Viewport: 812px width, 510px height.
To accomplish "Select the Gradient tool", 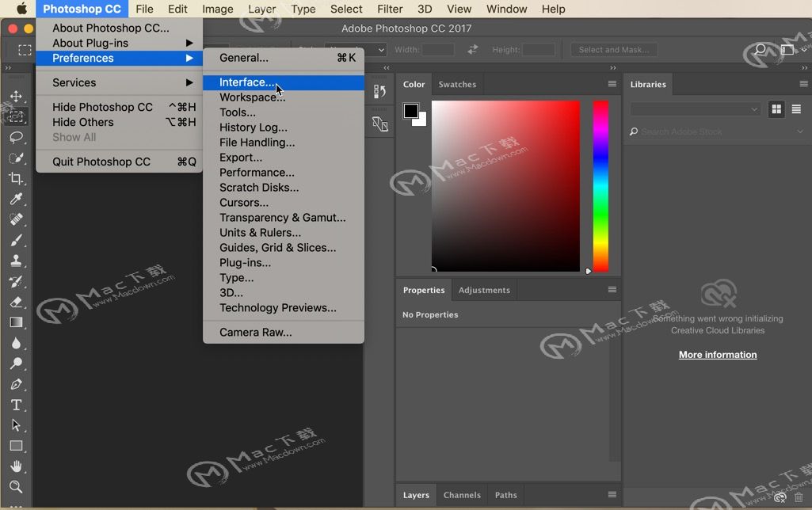I will click(x=16, y=322).
